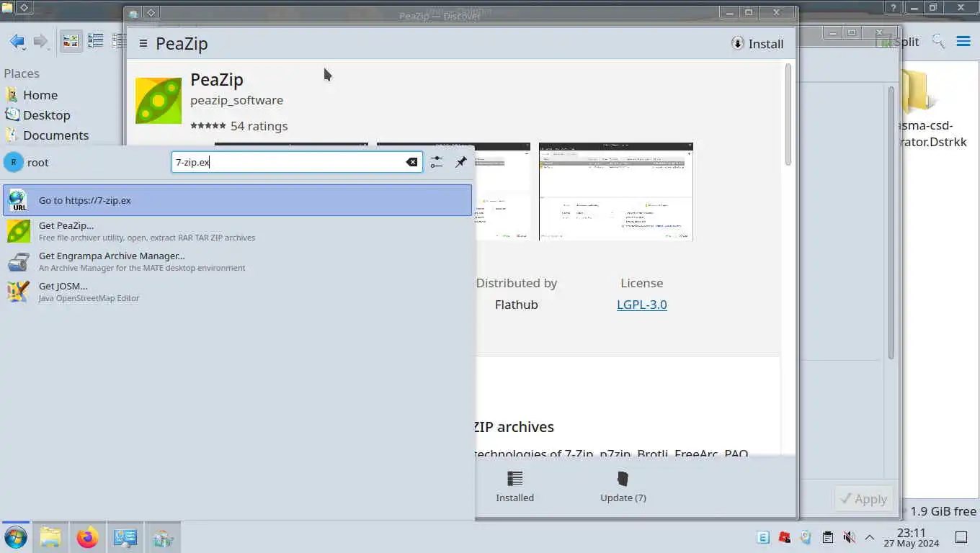Click the show desktop button in tray
Viewport: 980px width, 553px height.
tap(961, 537)
